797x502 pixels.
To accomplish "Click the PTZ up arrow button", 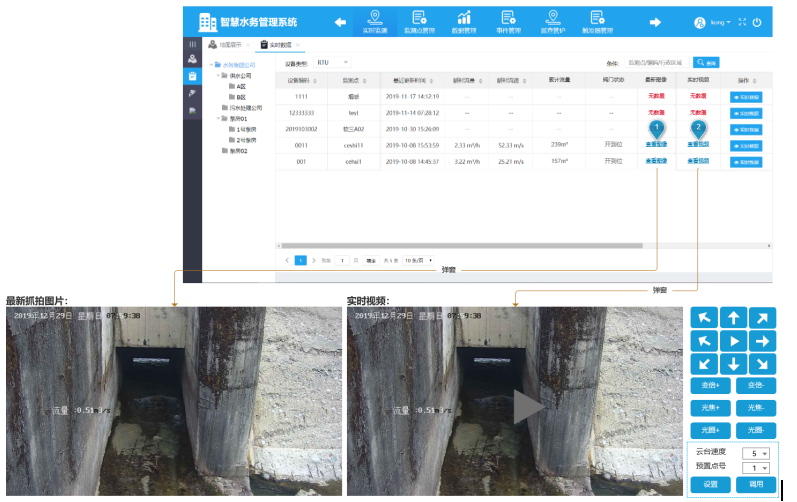I will [733, 318].
